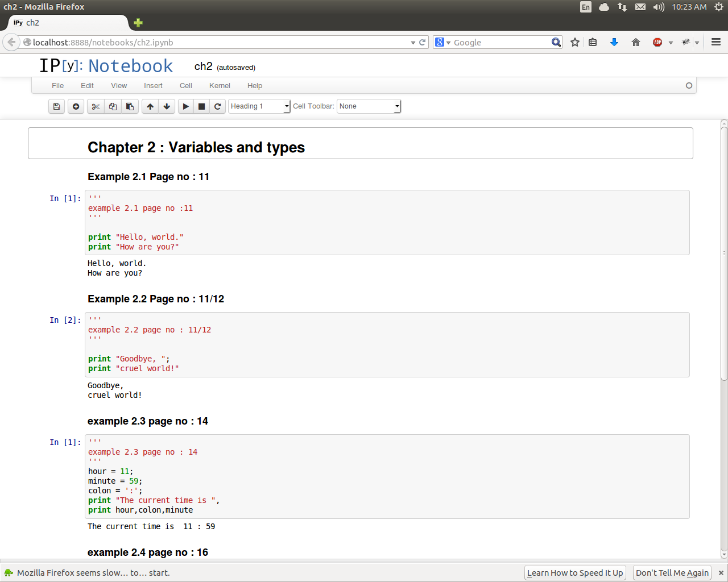Cut the selected cell with the scissors icon
Image resolution: width=728 pixels, height=582 pixels.
96,106
